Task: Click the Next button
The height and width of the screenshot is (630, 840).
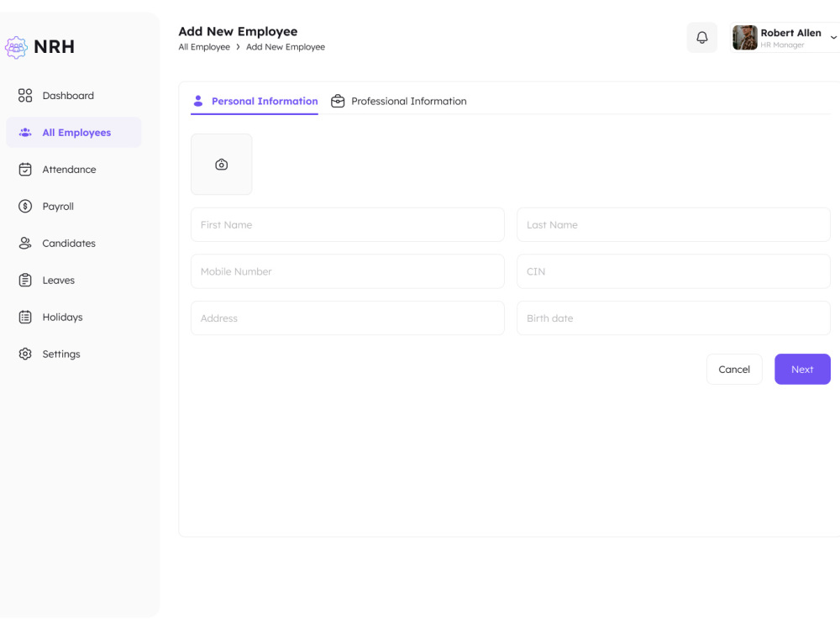Action: coord(802,369)
